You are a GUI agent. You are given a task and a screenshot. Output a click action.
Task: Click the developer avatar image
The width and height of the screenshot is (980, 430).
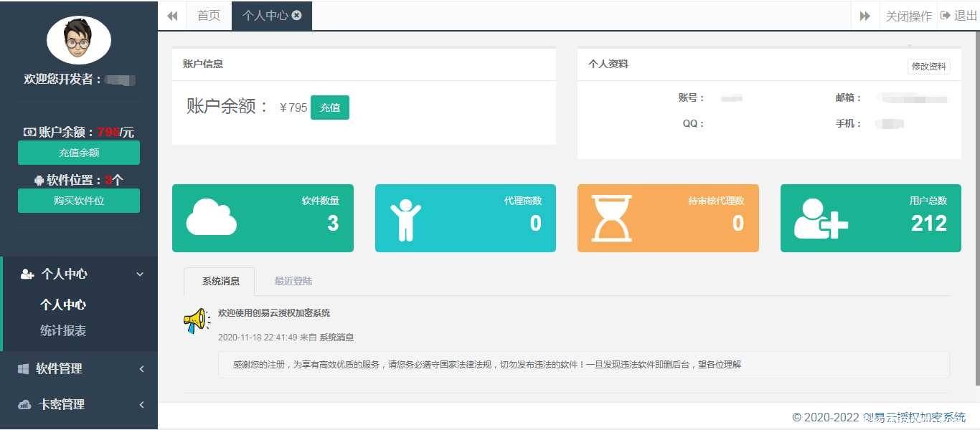79,40
